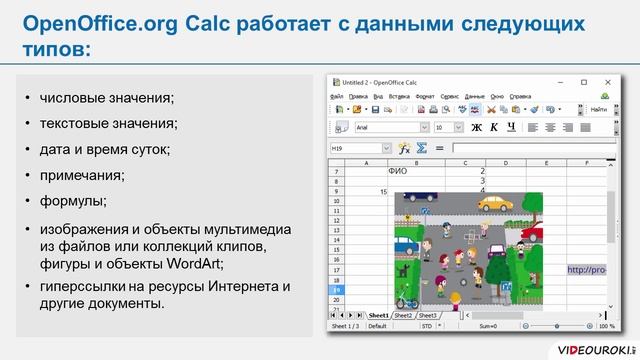640x360 pixels.
Task: Open the Вставка menu
Action: 399,97
